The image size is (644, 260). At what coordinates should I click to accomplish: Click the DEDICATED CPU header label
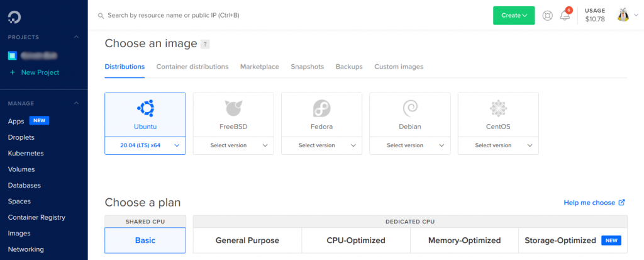(x=410, y=222)
